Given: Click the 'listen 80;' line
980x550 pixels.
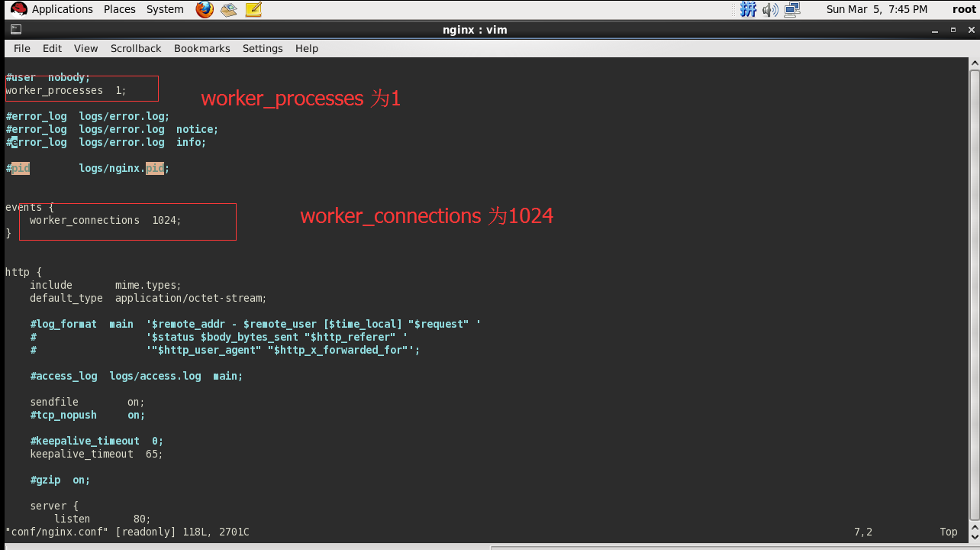Looking at the screenshot, I should click(103, 519).
